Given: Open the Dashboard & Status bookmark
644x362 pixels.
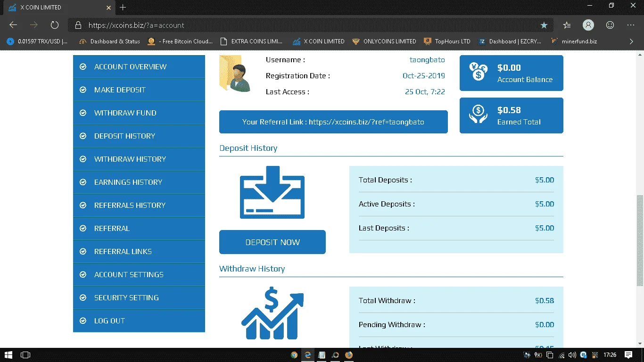Looking at the screenshot, I should (x=109, y=41).
